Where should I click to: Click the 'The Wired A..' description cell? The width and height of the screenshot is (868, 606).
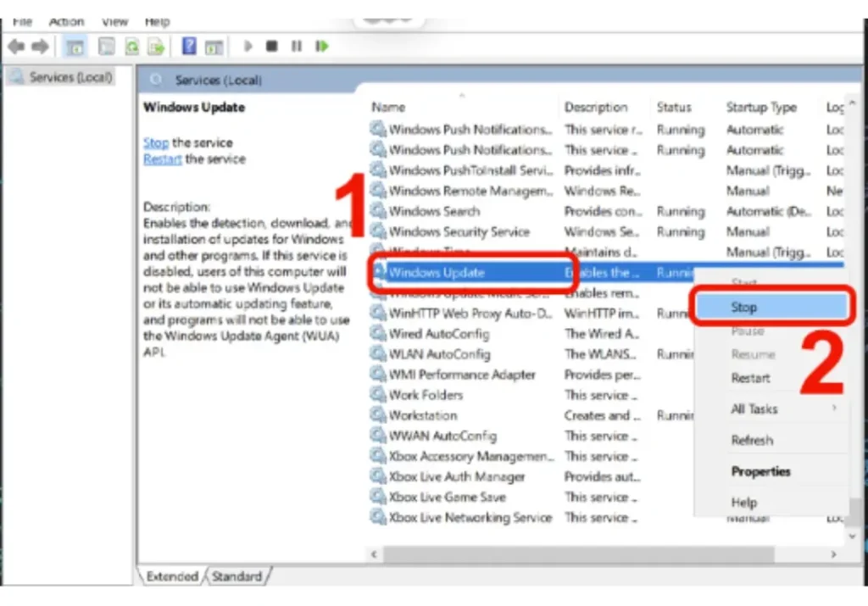click(x=602, y=334)
